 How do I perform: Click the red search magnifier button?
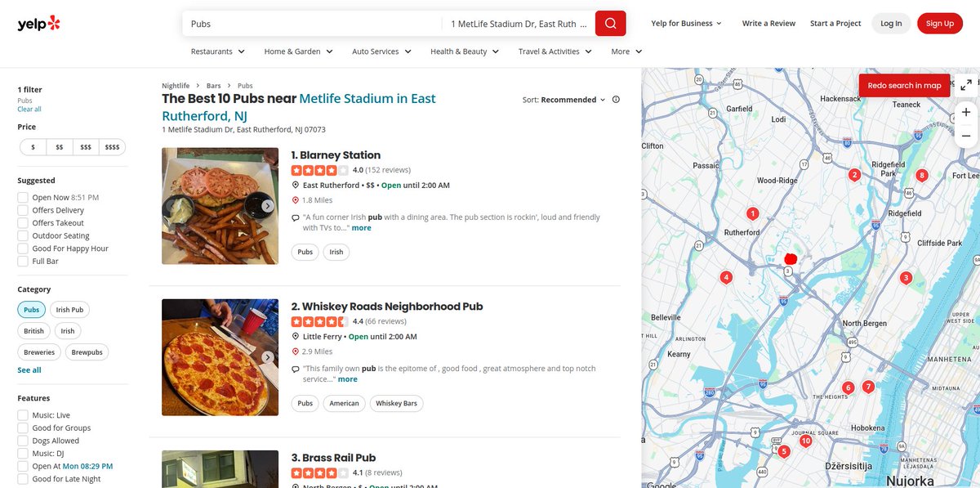point(610,24)
